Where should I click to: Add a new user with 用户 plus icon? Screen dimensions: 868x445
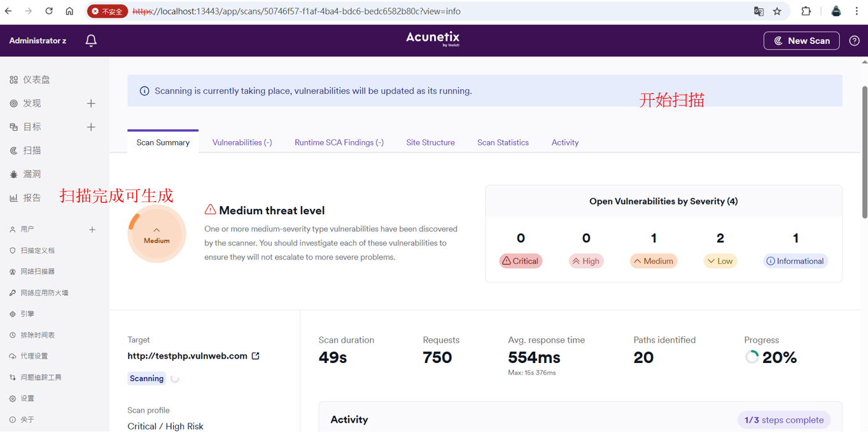point(92,229)
